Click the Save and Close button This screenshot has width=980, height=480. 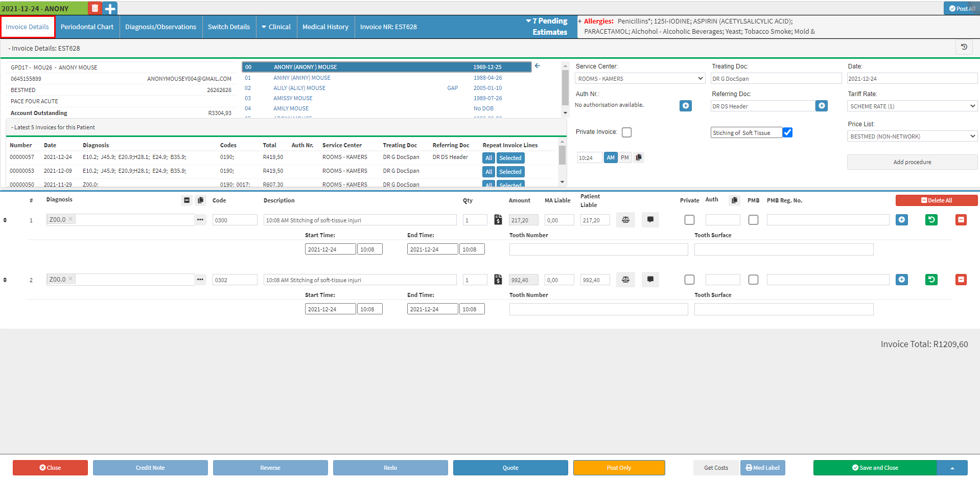click(x=875, y=468)
